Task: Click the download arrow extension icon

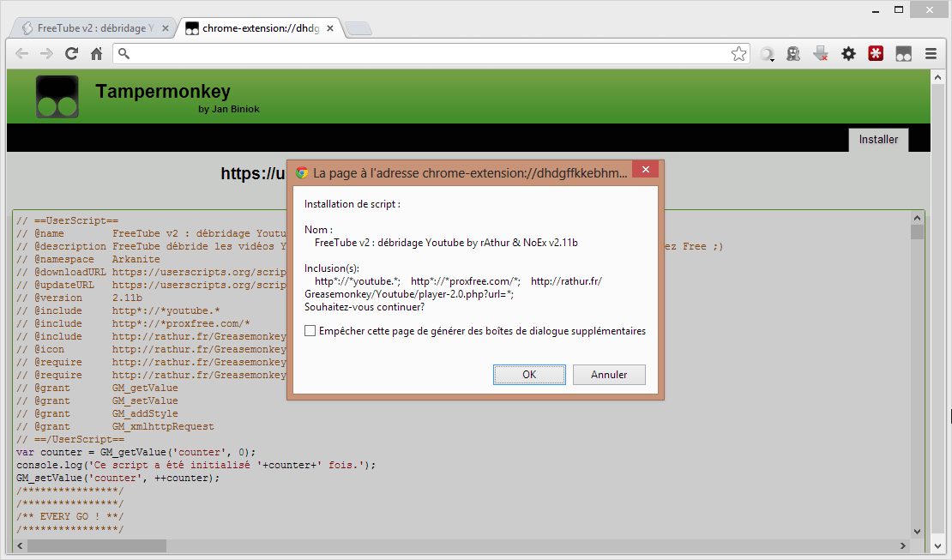Action: point(821,53)
